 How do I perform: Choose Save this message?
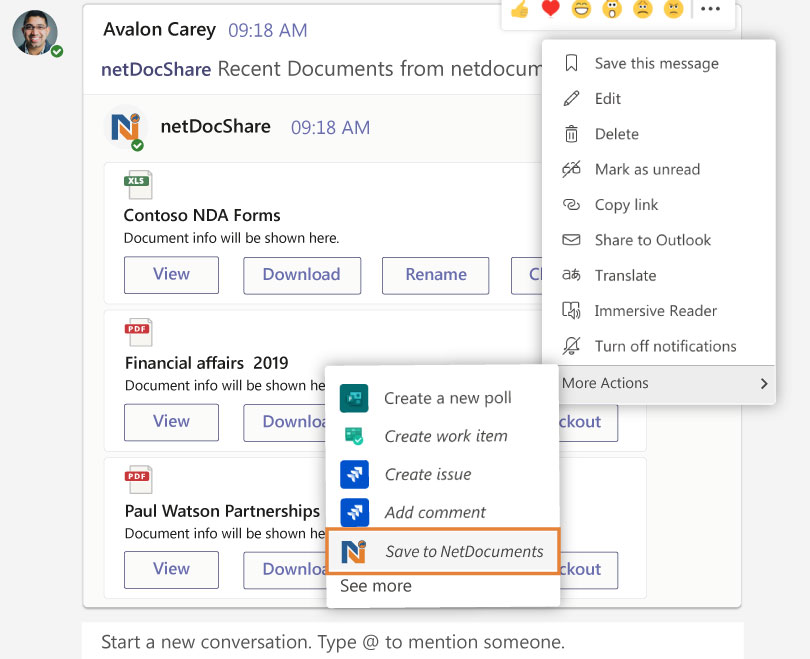coord(659,63)
